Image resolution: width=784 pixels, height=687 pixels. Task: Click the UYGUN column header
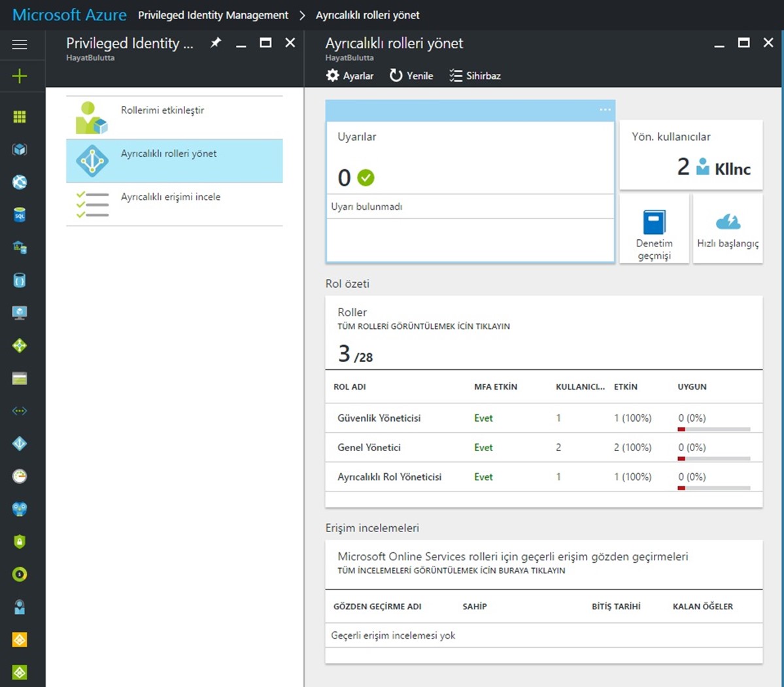(x=692, y=386)
